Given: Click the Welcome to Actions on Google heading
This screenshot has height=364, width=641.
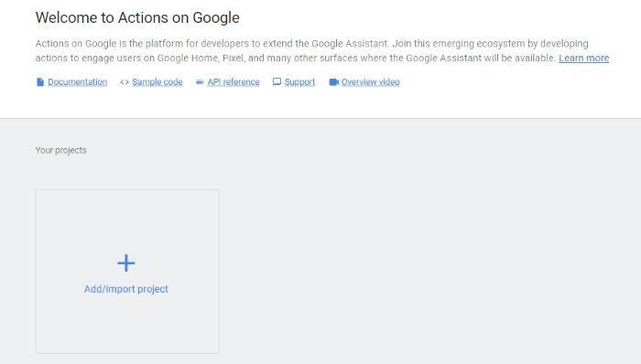Looking at the screenshot, I should 137,17.
